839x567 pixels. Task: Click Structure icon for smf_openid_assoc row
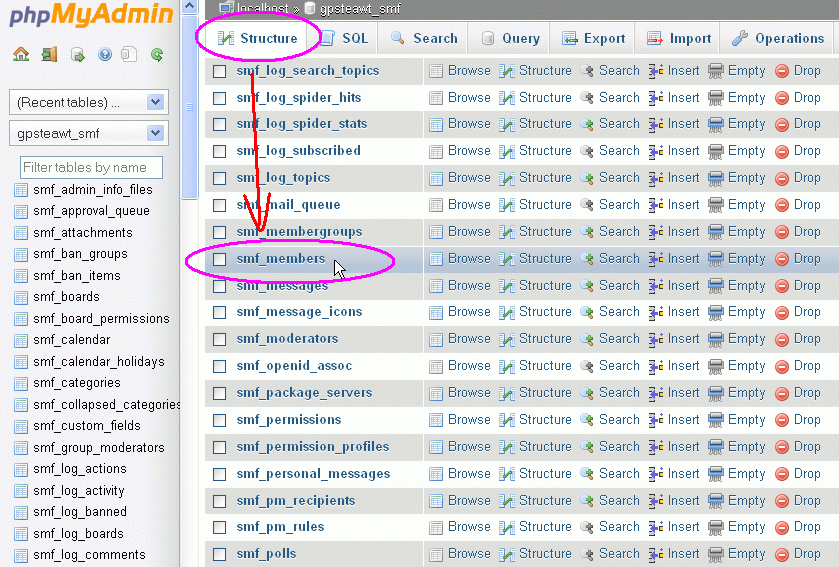(x=507, y=366)
